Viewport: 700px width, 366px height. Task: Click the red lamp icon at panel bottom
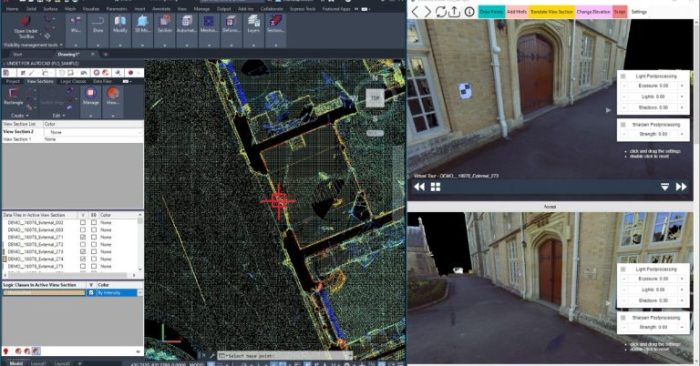pos(6,351)
